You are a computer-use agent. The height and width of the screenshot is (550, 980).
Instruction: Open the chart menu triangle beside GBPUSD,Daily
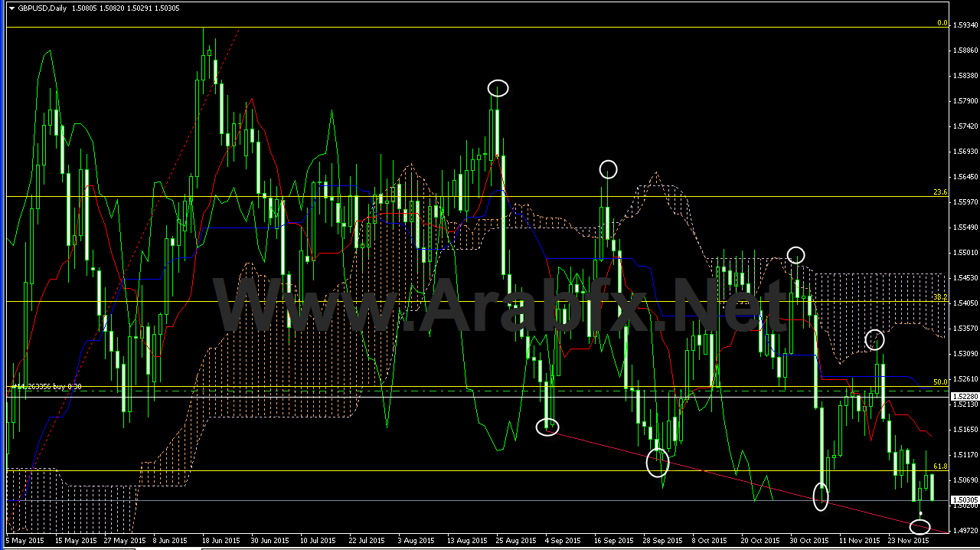[x=11, y=8]
